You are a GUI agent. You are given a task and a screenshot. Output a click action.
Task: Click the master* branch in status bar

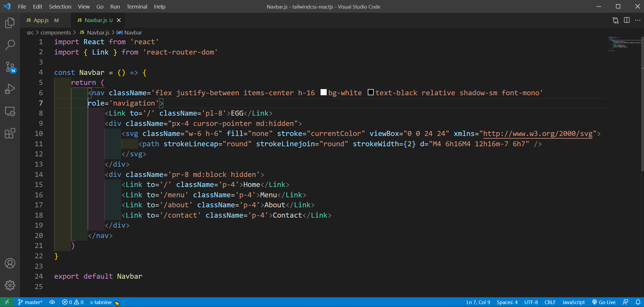(30, 302)
